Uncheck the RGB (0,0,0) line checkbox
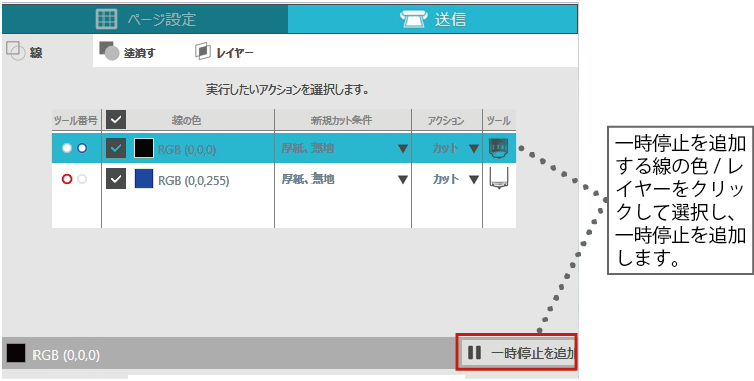754x381 pixels. coord(116,149)
